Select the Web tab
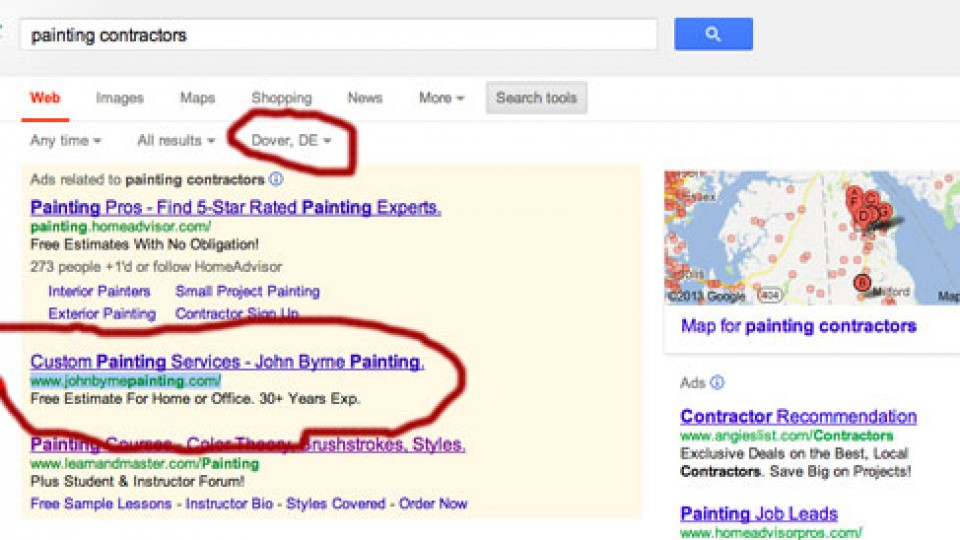Viewport: 960px width, 540px height. click(45, 97)
